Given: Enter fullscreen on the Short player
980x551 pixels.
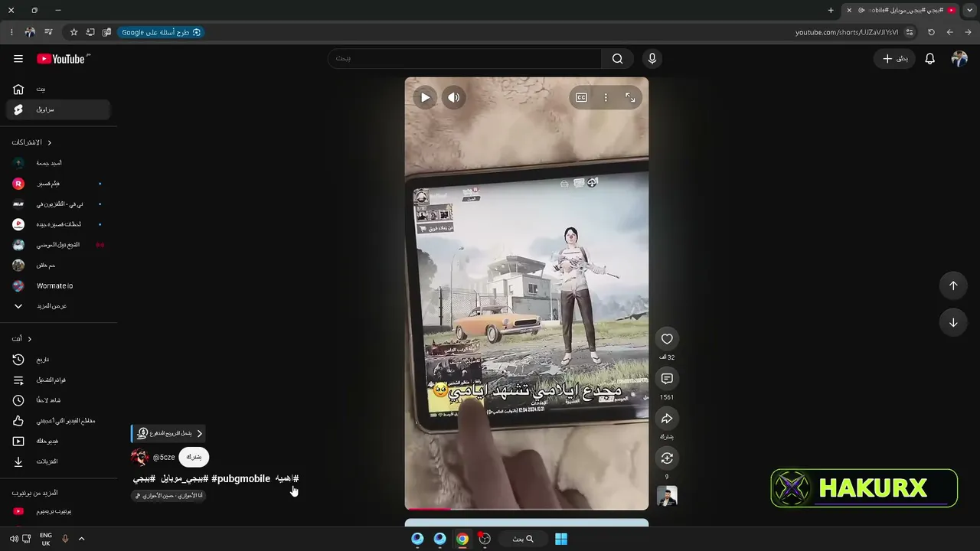Looking at the screenshot, I should pyautogui.click(x=630, y=97).
